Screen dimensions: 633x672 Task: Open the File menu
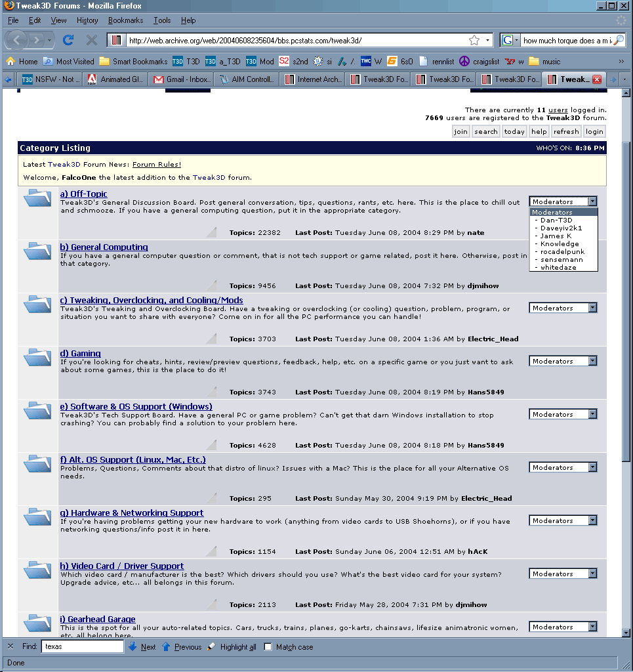(x=13, y=20)
